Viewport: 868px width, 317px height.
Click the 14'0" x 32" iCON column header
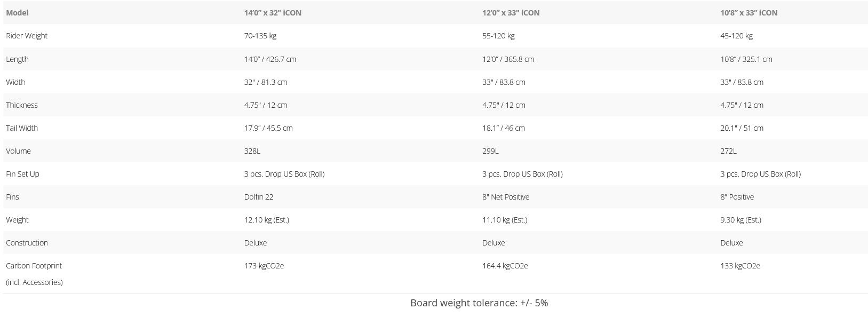click(273, 13)
